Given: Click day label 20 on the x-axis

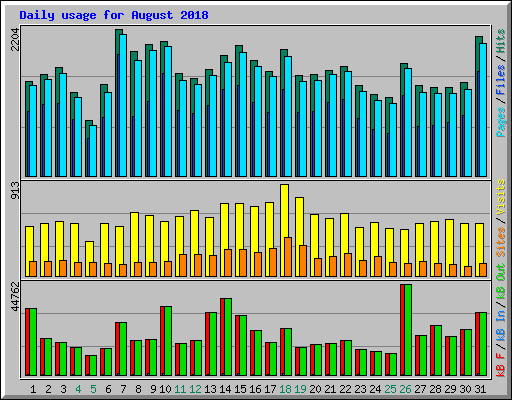Looking at the screenshot, I should [x=315, y=389].
